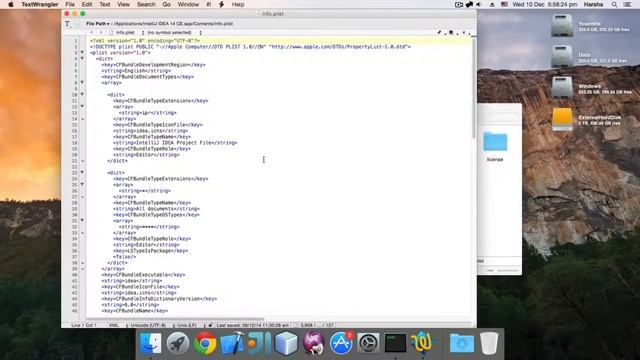The height and width of the screenshot is (360, 640).
Task: Click the vertical scrollbar of the editor
Action: point(473,88)
